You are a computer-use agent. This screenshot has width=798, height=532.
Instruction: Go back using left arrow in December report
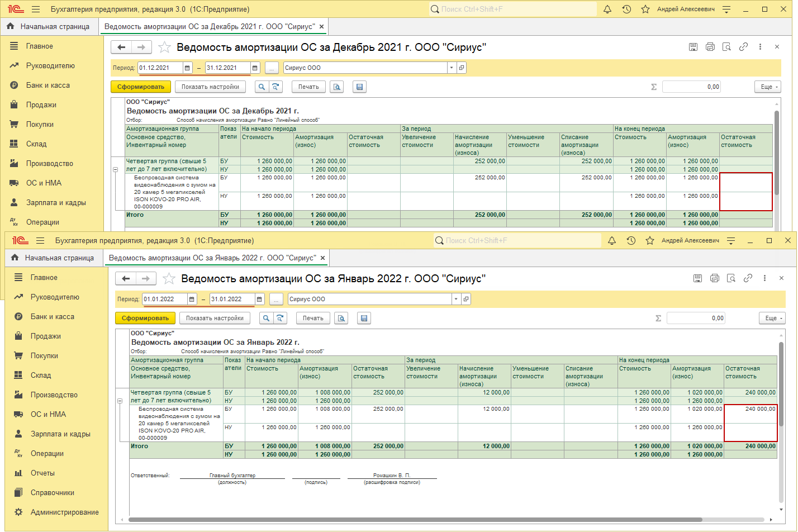pos(121,47)
